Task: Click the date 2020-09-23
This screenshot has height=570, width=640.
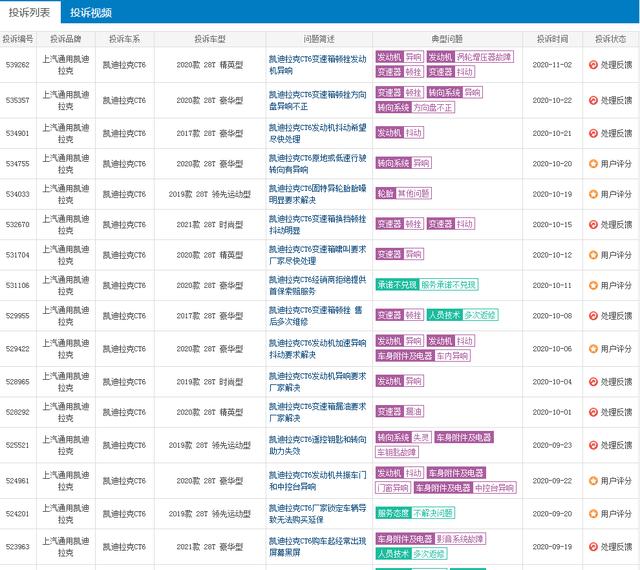Action: point(552,445)
